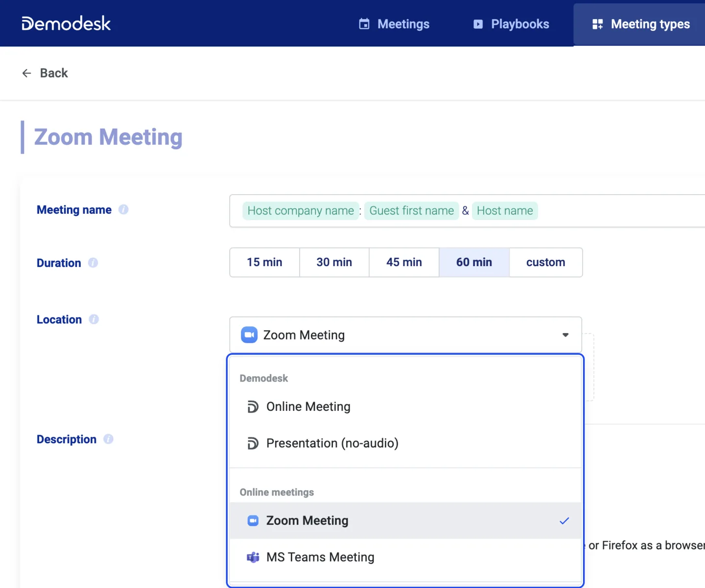Click checkmark on selected Zoom Meeting option
The image size is (705, 588).
click(x=564, y=520)
